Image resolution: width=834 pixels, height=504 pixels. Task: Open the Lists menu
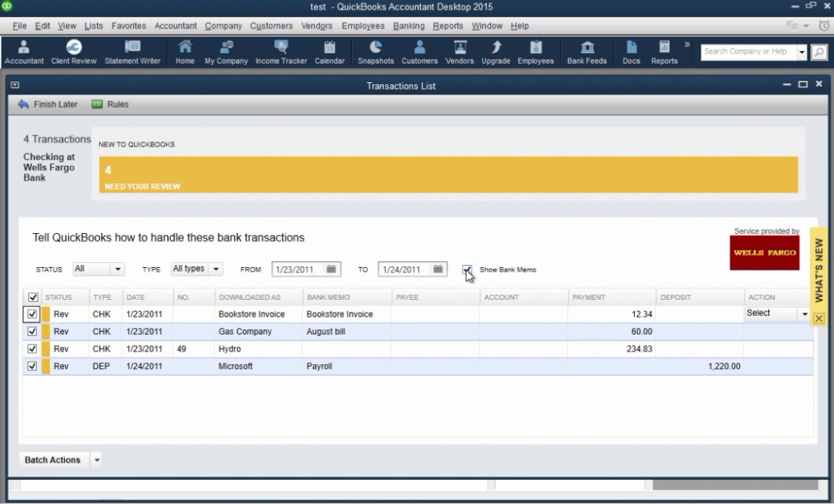93,25
